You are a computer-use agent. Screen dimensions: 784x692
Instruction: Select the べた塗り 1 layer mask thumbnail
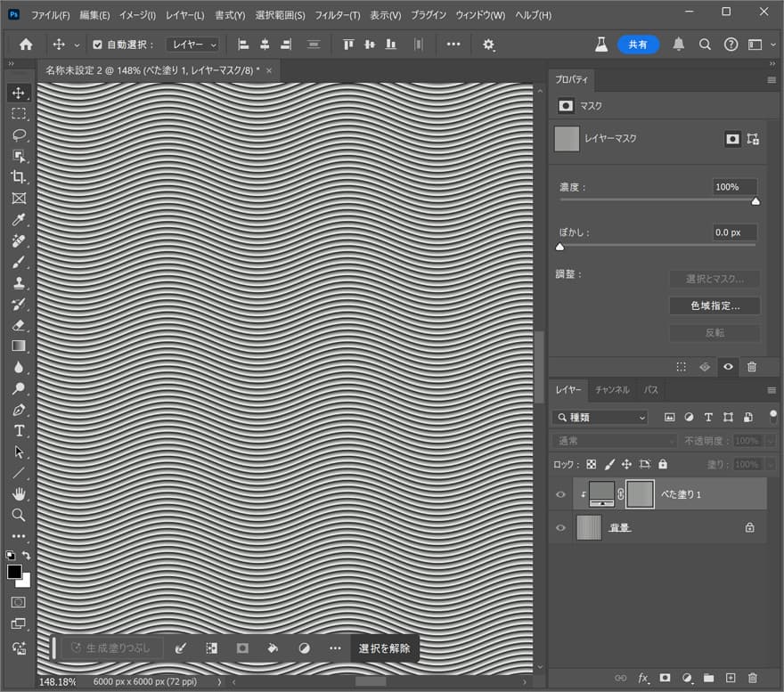point(640,494)
